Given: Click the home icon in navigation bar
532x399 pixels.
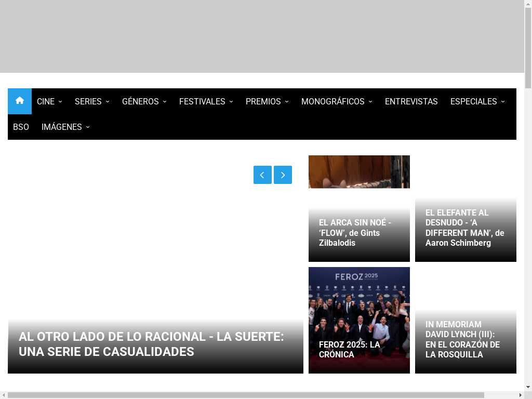Looking at the screenshot, I should [20, 101].
